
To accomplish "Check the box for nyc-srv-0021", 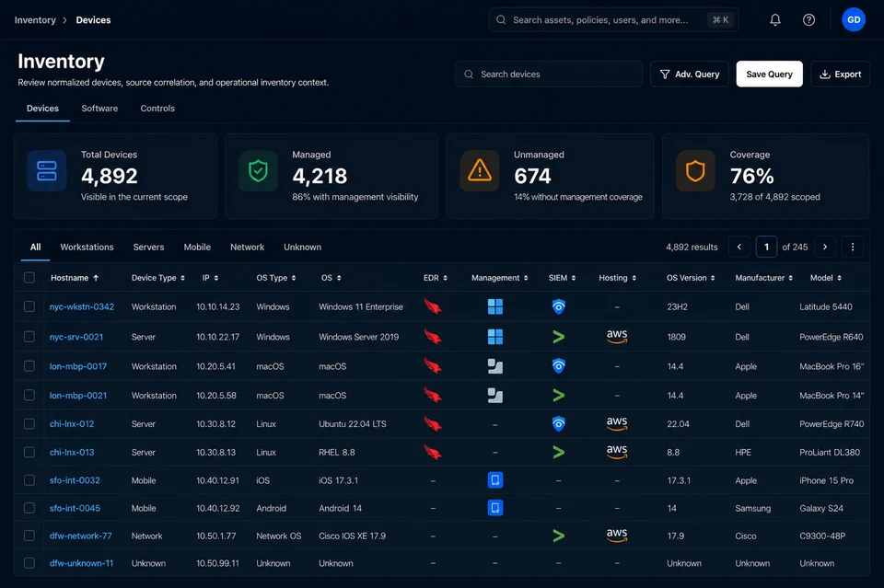I will 29,337.
